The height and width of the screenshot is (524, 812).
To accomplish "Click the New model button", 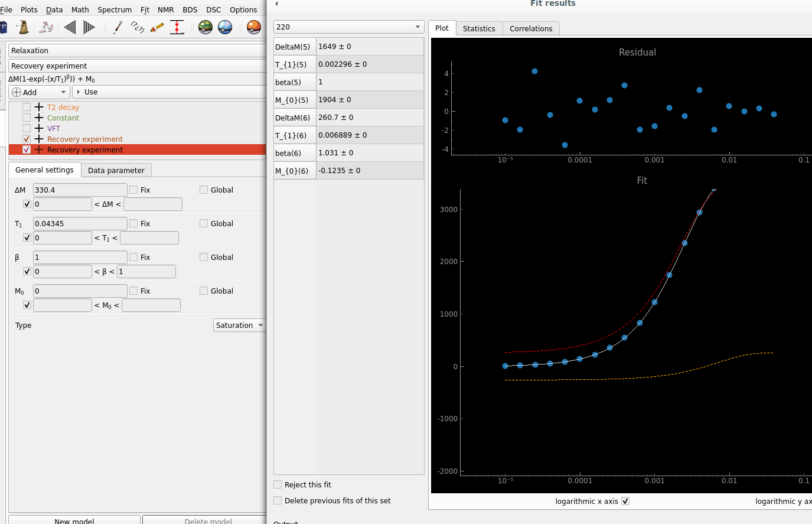I will coord(74,520).
